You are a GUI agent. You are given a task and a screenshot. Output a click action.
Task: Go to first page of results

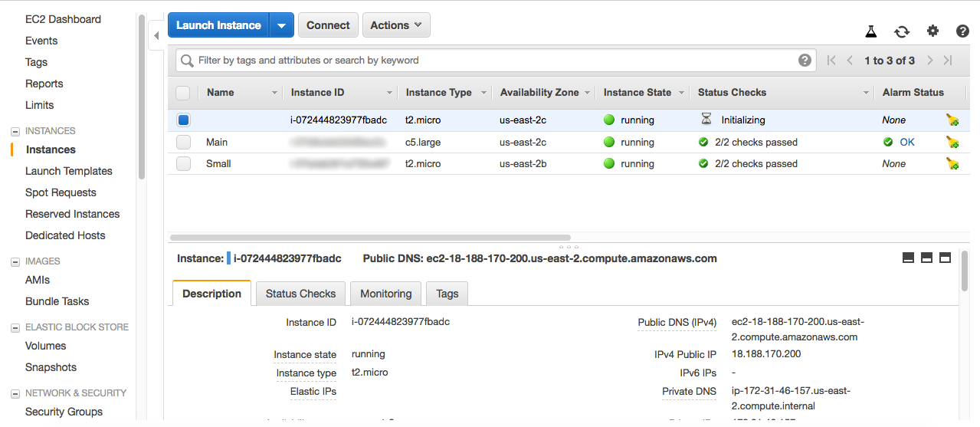pos(831,61)
